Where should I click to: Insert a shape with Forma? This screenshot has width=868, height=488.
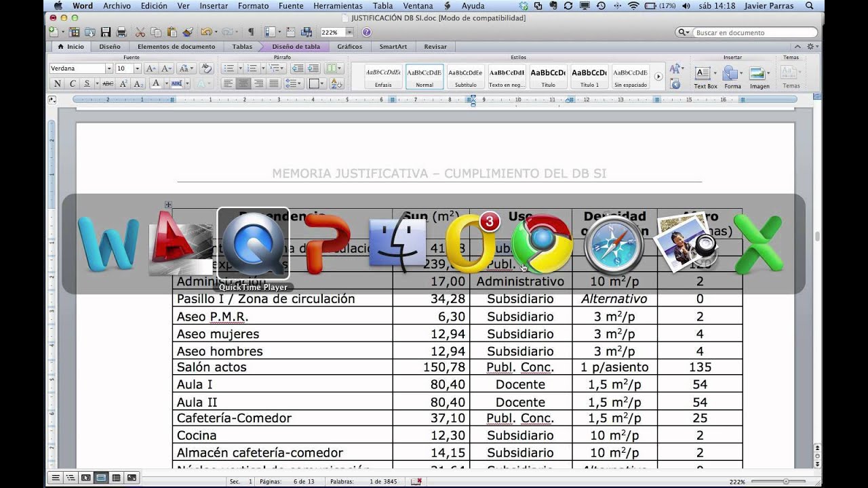click(x=732, y=77)
